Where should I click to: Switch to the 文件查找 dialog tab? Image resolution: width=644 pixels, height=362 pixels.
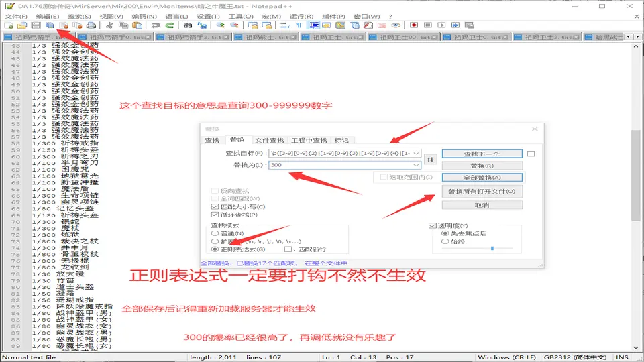pyautogui.click(x=270, y=140)
